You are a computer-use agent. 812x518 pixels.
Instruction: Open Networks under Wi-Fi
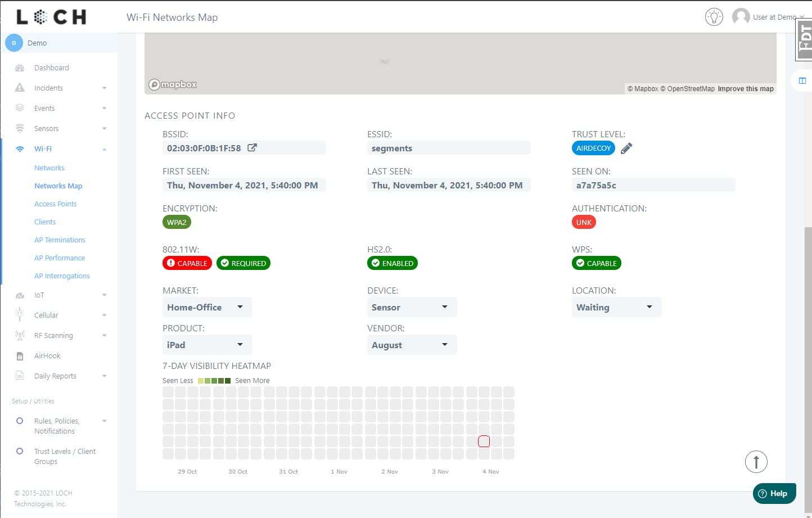click(49, 168)
